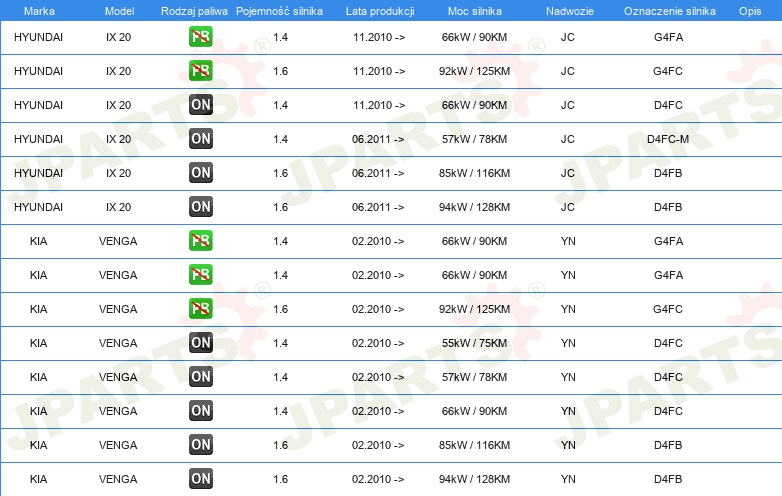
Task: Click the diesel ON icon in the D4FC-M row
Action: (200, 139)
